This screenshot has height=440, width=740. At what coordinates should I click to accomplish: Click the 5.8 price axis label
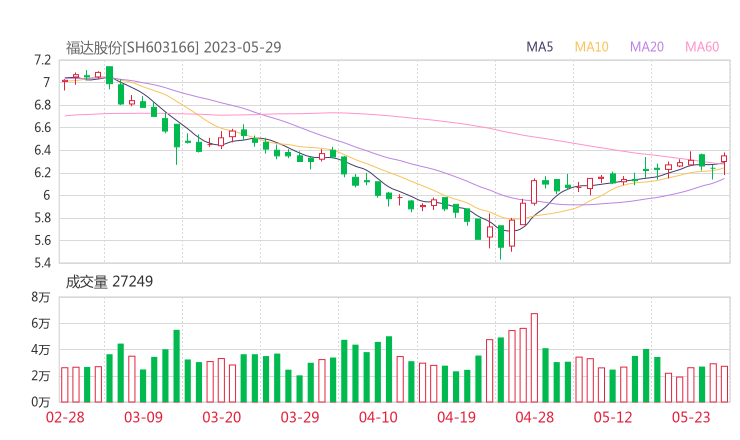(42, 218)
